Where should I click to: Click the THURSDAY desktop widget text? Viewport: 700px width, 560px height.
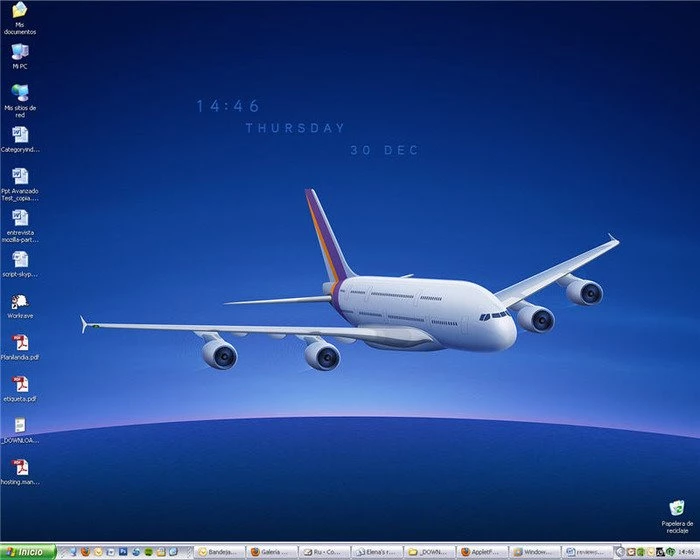coord(295,128)
